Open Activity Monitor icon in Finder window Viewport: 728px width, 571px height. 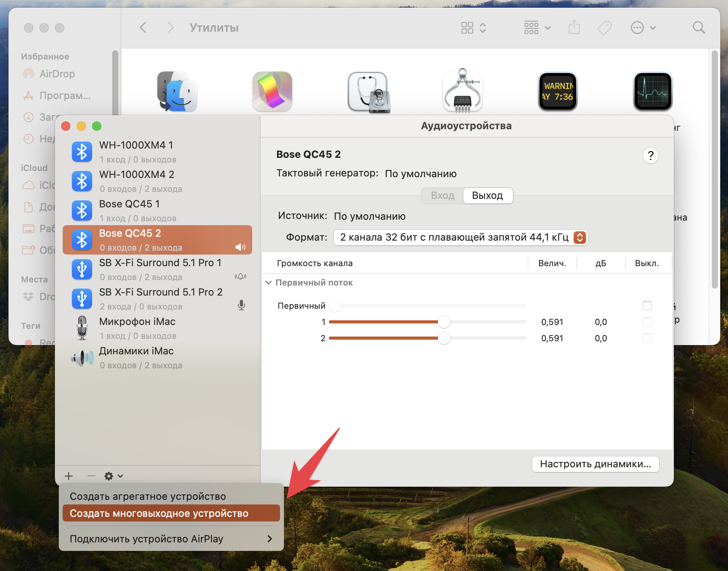point(653,91)
